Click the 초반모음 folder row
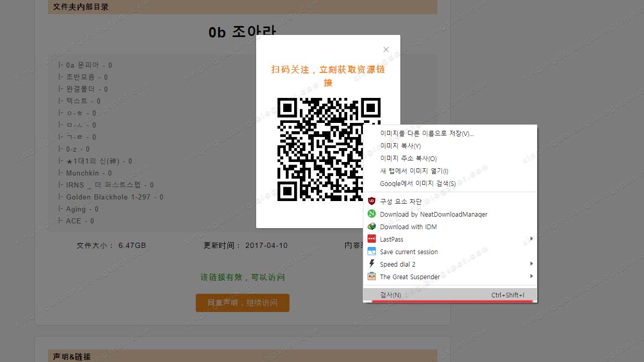Viewport: 644px width, 362px height. click(x=83, y=77)
